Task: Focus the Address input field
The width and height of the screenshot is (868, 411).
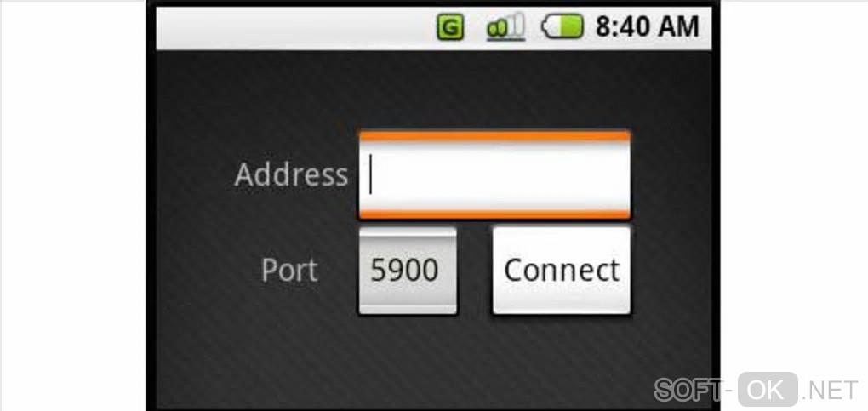Action: [x=494, y=175]
